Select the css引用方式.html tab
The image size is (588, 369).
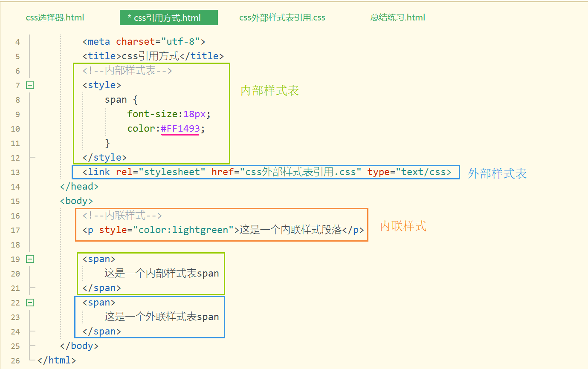169,18
